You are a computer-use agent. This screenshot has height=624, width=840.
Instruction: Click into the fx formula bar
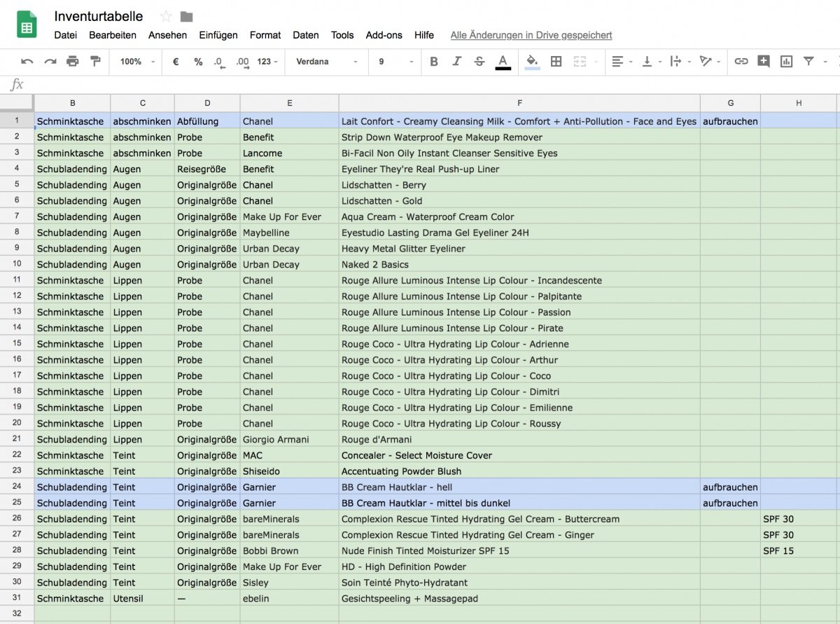coord(434,85)
